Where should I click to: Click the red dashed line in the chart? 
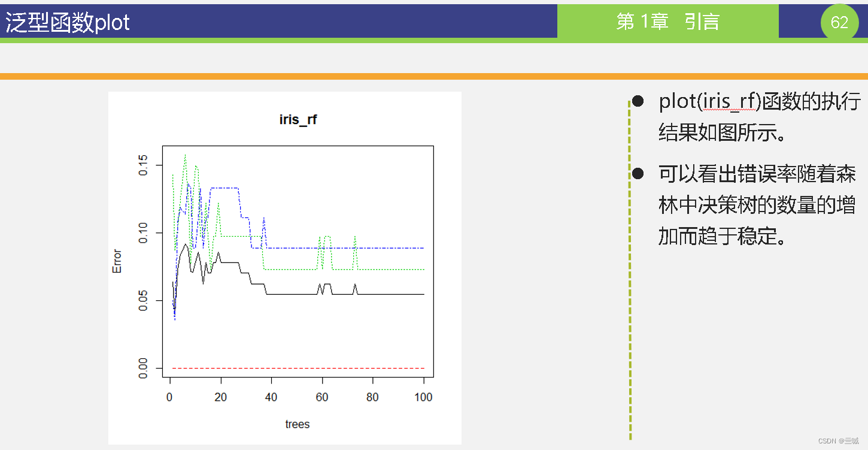298,368
